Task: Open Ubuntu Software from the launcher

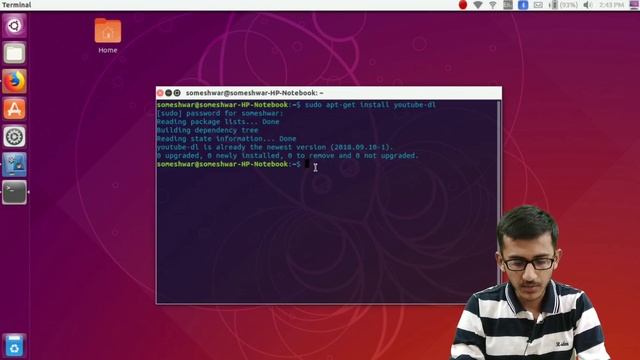Action: pyautogui.click(x=14, y=109)
